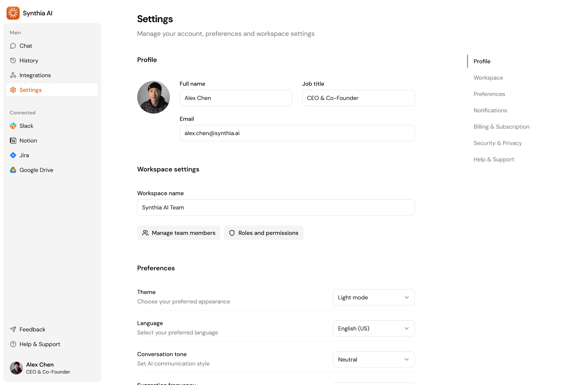Select the History clock icon
This screenshot has width=588, height=385.
pyautogui.click(x=13, y=60)
